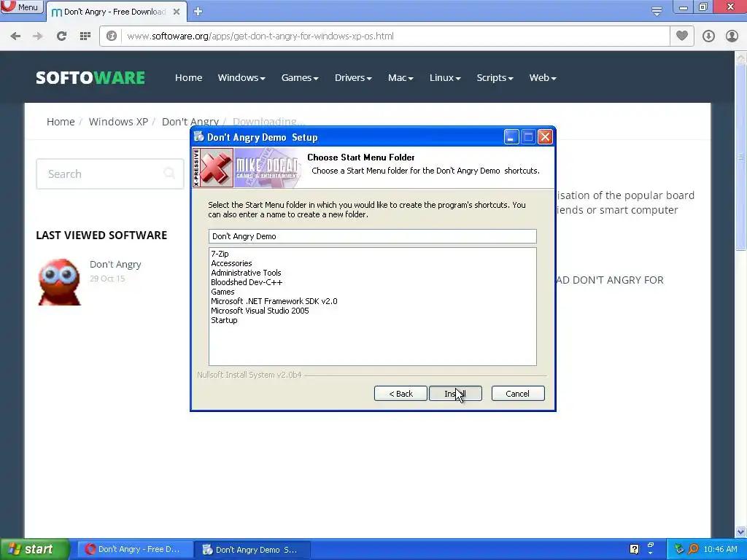The image size is (747, 560).
Task: Click the page vertical scrollbar thumb
Action: pos(741,157)
